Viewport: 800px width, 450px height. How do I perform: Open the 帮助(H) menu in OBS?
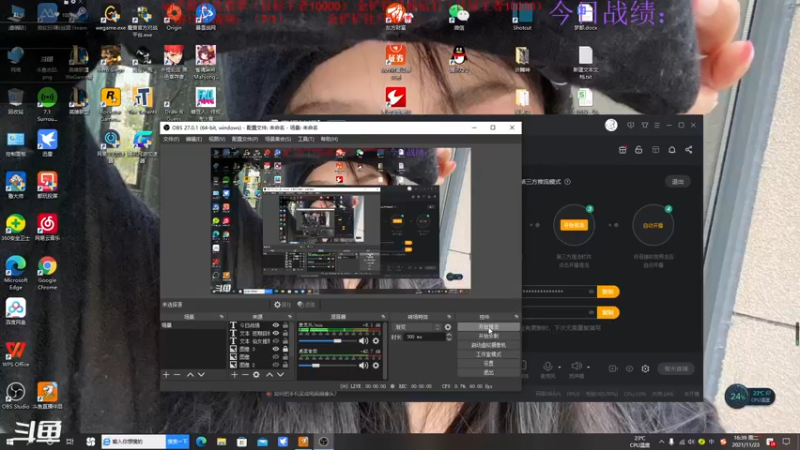point(330,139)
